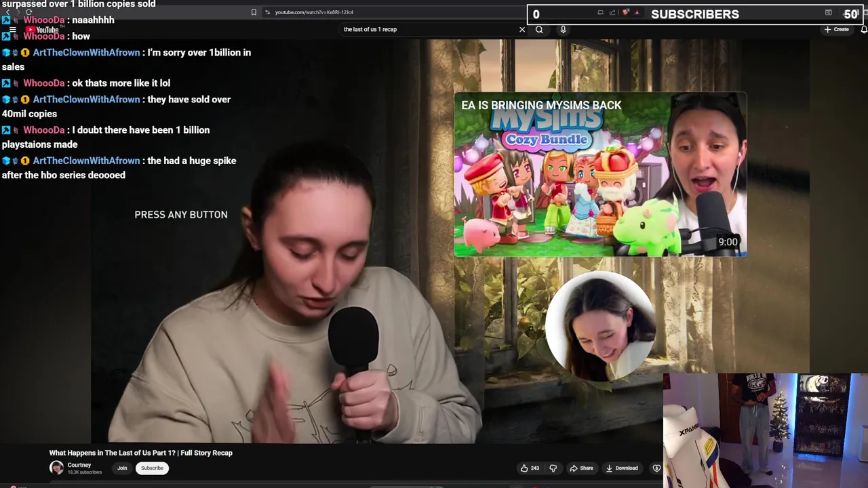Click the browser back arrow
Viewport: 868px width, 488px height.
7,12
